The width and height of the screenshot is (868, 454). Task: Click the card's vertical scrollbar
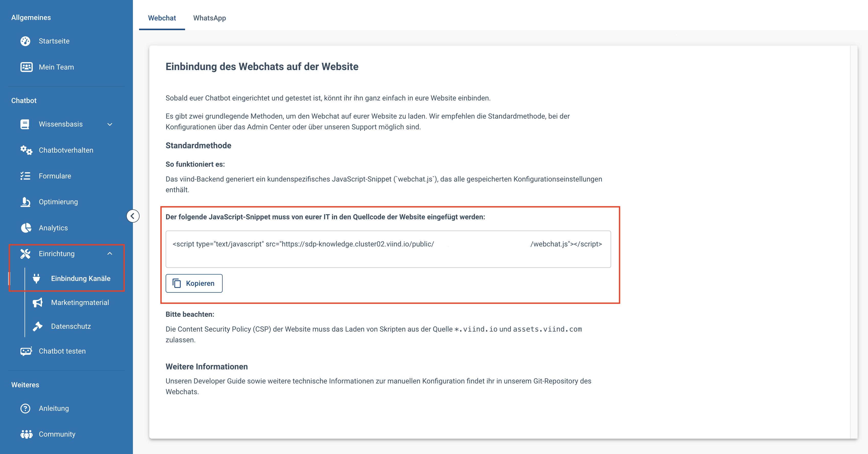(x=854, y=242)
